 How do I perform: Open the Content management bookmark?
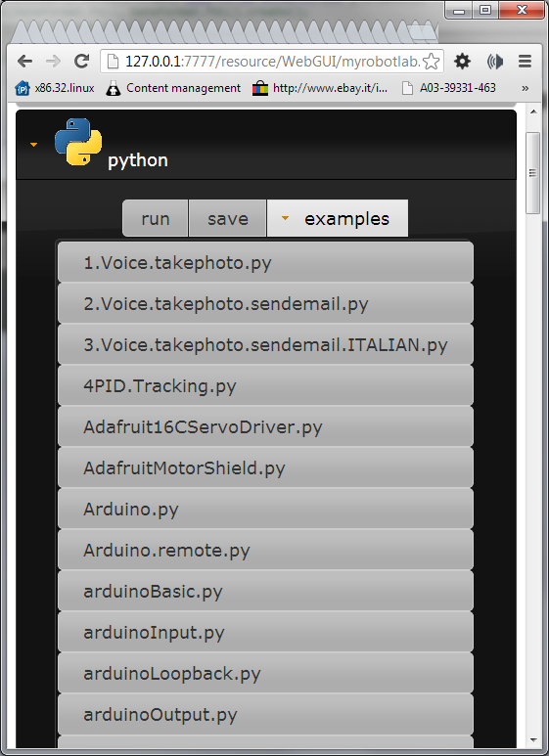pyautogui.click(x=173, y=88)
